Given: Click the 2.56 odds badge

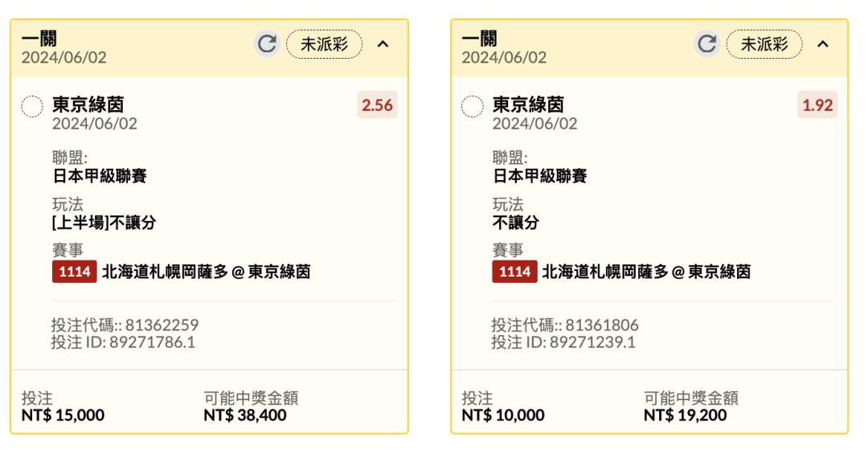Looking at the screenshot, I should [x=377, y=105].
